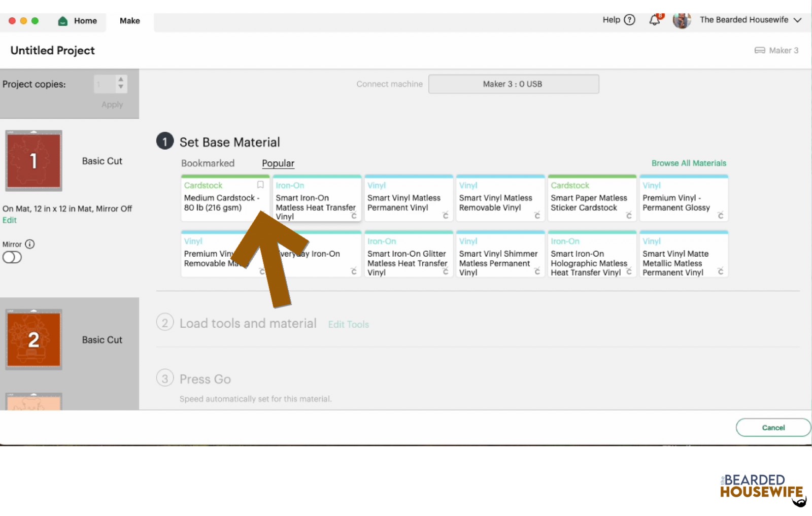812x516 pixels.
Task: Click the step 2 numbered circle
Action: pos(164,323)
